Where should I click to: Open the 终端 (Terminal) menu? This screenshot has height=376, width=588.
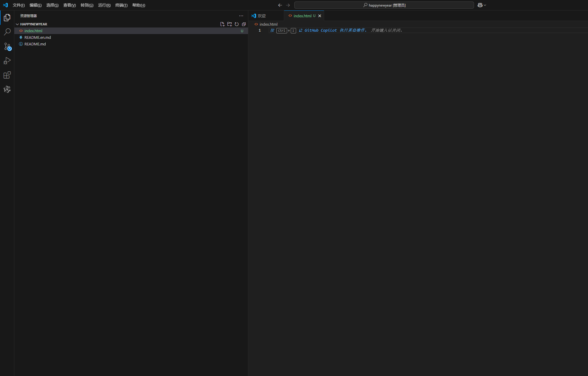coord(121,5)
